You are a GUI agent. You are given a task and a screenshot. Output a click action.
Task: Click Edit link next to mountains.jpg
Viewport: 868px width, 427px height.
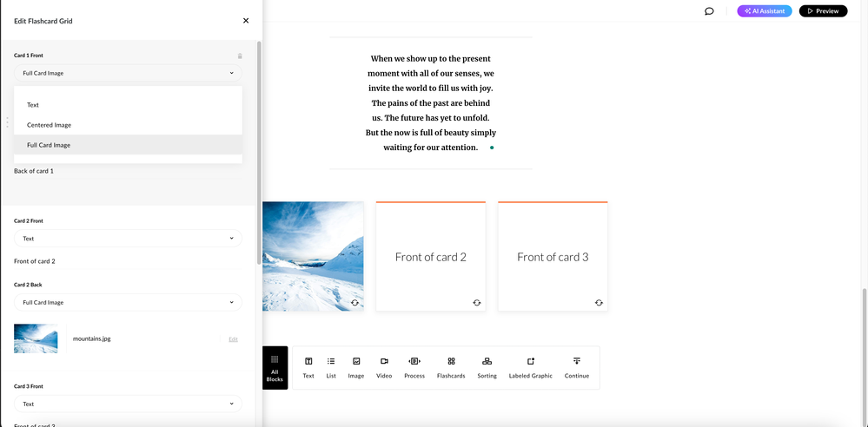point(233,339)
